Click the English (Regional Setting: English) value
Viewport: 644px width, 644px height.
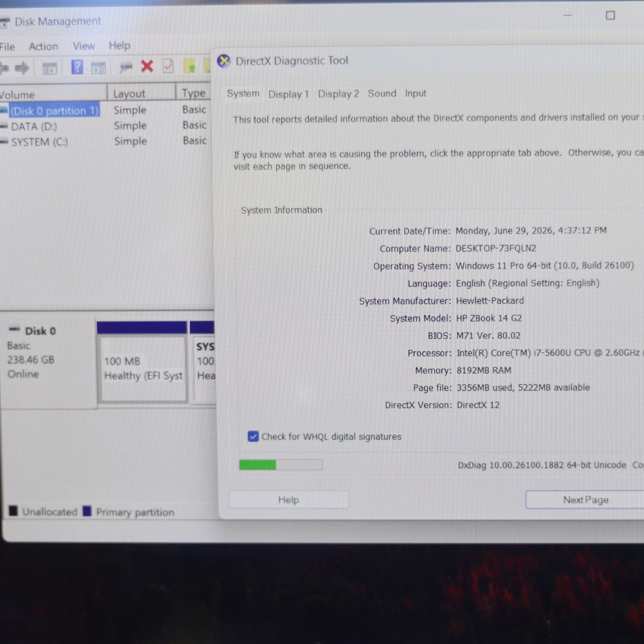[x=528, y=283]
